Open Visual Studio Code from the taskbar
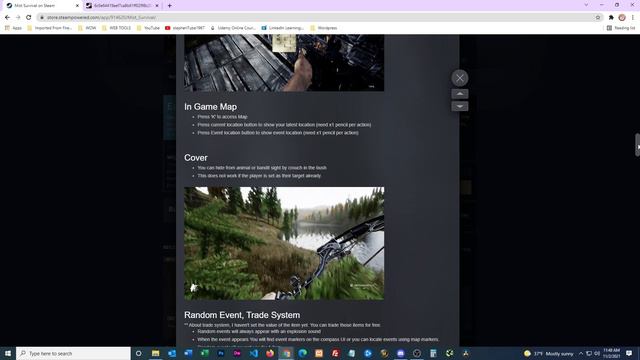Screen dimensions: 640x360 (x=253, y=353)
